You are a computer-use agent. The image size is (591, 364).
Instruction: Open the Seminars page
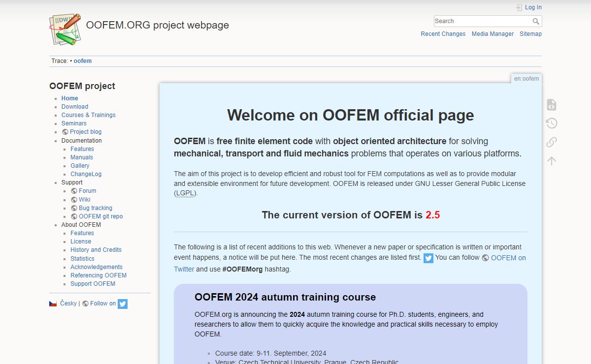coord(74,123)
